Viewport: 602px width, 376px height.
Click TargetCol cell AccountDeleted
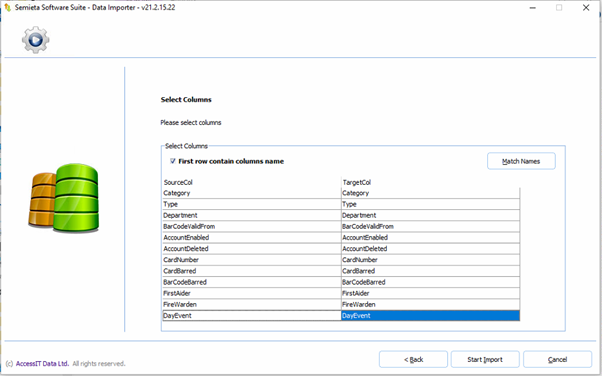point(430,249)
